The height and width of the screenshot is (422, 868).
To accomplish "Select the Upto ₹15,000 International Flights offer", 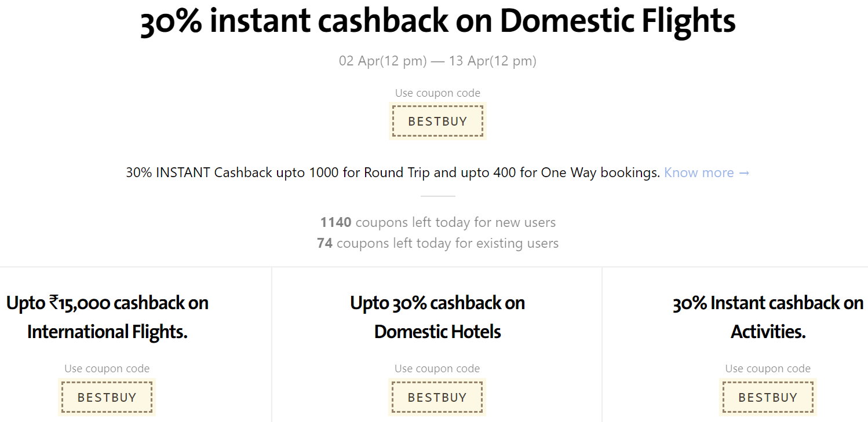I will coord(107,317).
